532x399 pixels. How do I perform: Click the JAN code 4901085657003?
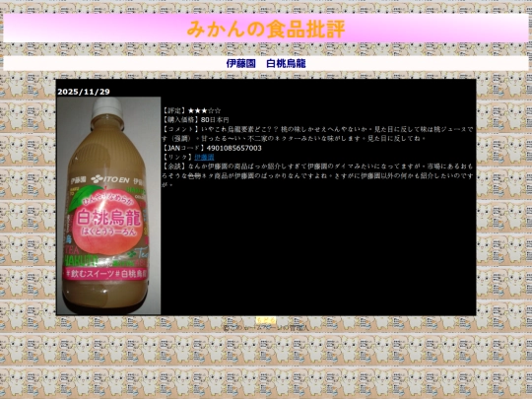point(234,148)
